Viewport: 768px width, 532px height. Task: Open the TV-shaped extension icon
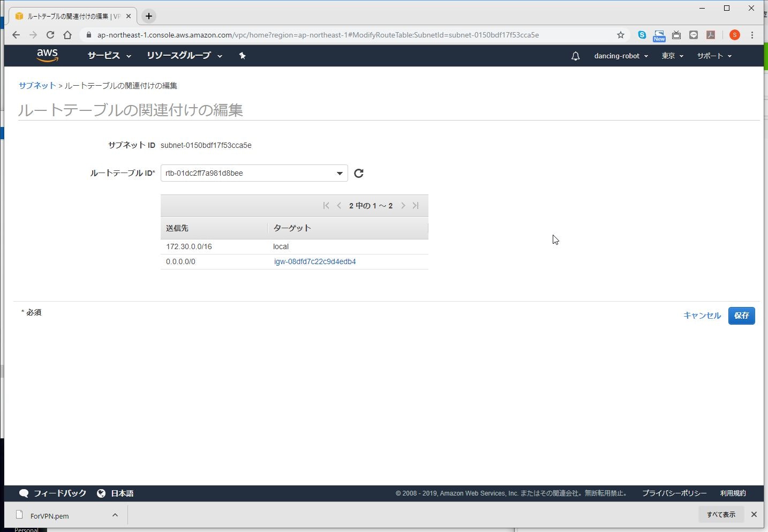pos(676,35)
